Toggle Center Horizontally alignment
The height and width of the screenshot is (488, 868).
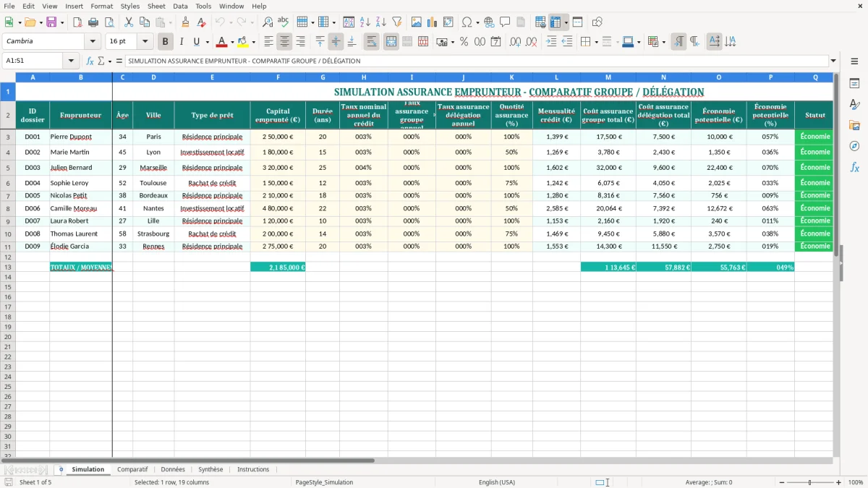click(285, 42)
